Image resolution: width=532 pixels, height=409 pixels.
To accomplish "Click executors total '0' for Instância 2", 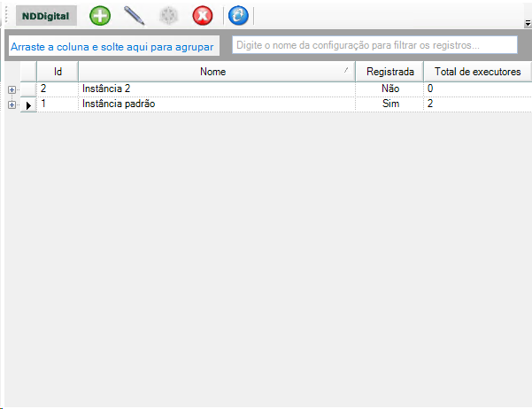I will tap(478, 89).
